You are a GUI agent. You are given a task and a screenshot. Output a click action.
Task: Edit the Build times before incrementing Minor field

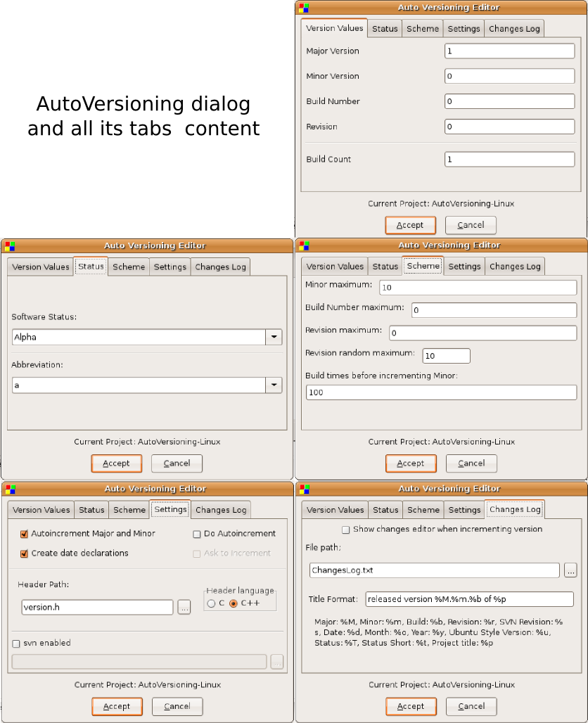point(441,392)
